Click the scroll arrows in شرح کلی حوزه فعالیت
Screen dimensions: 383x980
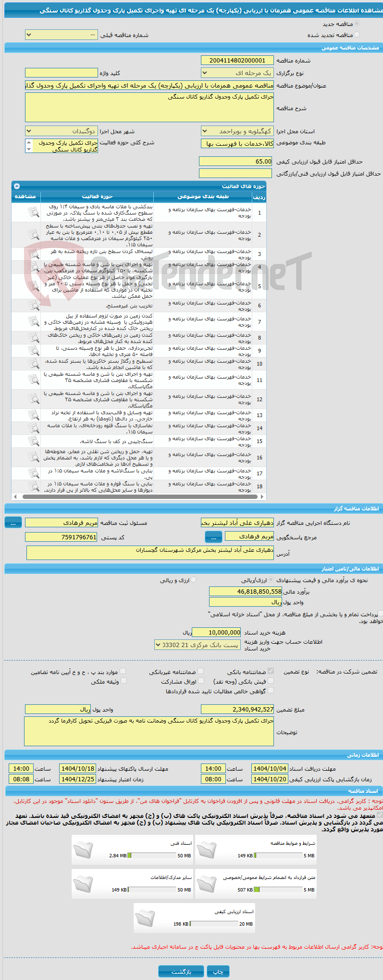pyautogui.click(x=28, y=146)
